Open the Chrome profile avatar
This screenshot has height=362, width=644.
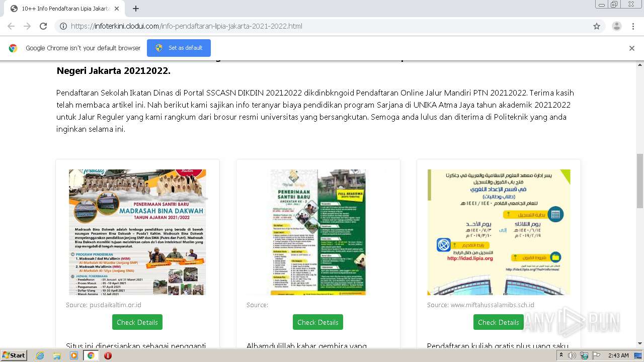(x=617, y=26)
